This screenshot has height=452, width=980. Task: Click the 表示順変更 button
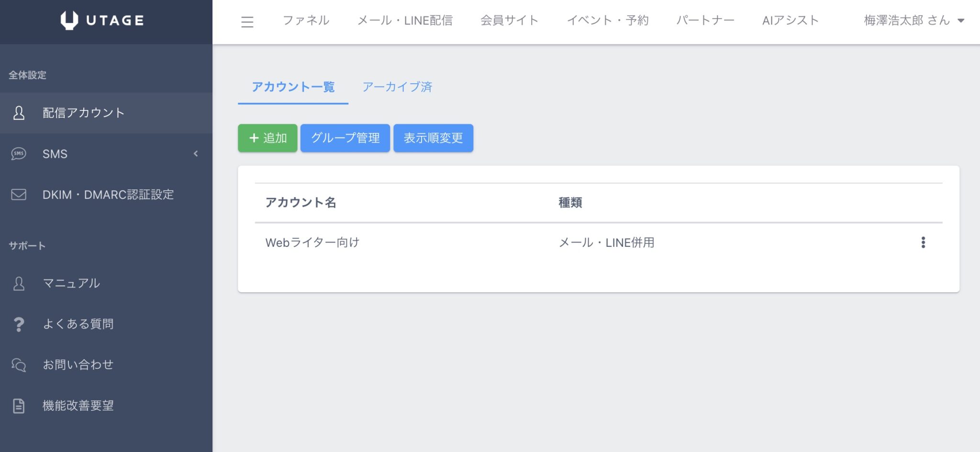coord(433,138)
